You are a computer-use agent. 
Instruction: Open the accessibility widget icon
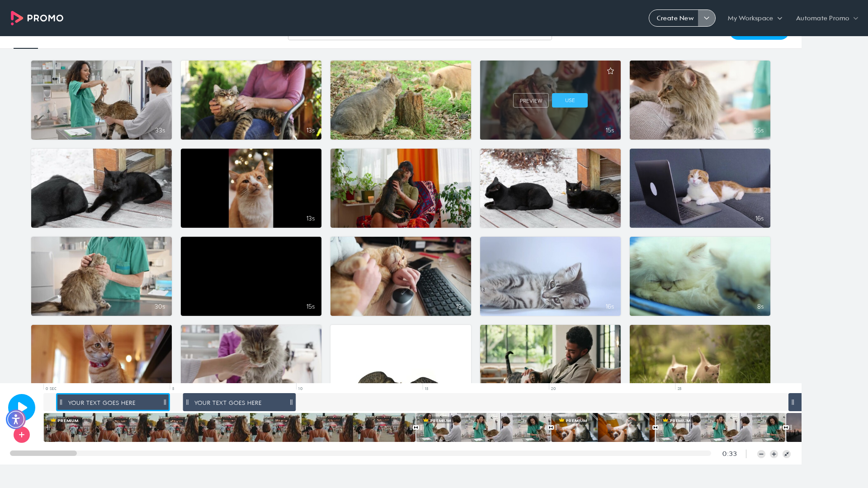16,419
